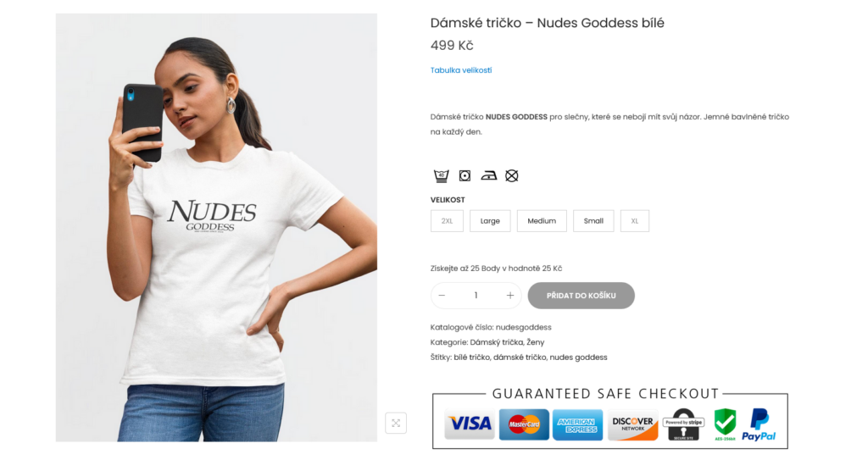This screenshot has width=868, height=460.
Task: Click the do not bleach care icon
Action: coord(511,176)
